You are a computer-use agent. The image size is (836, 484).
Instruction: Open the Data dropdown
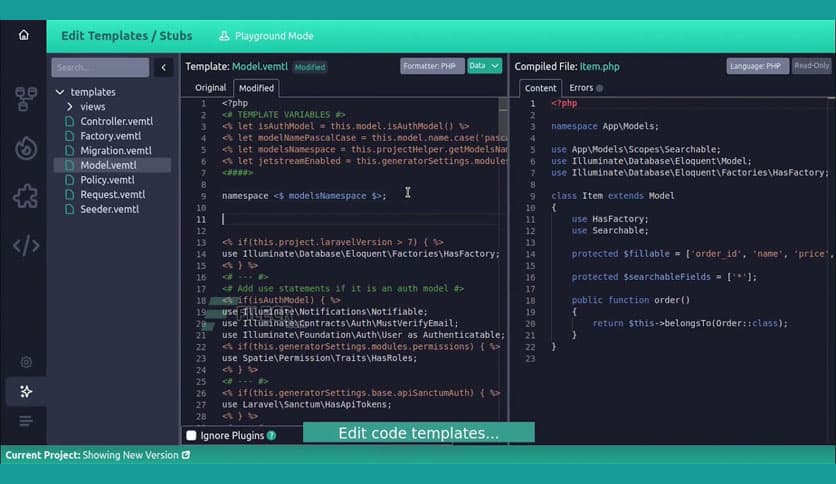pos(485,66)
